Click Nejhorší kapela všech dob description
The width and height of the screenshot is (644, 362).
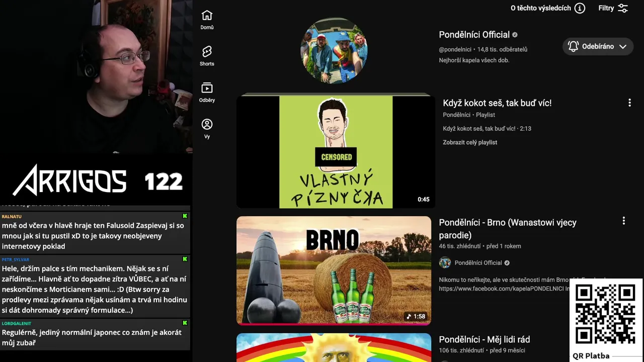point(474,60)
